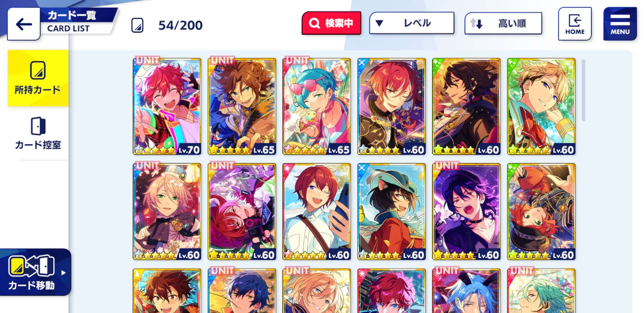Open the red-haired boy holding smartphone card

click(x=316, y=211)
